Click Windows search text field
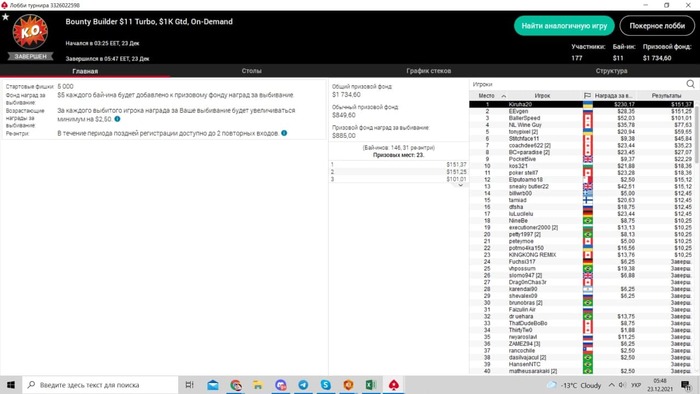The height and width of the screenshot is (394, 700). pos(100,385)
